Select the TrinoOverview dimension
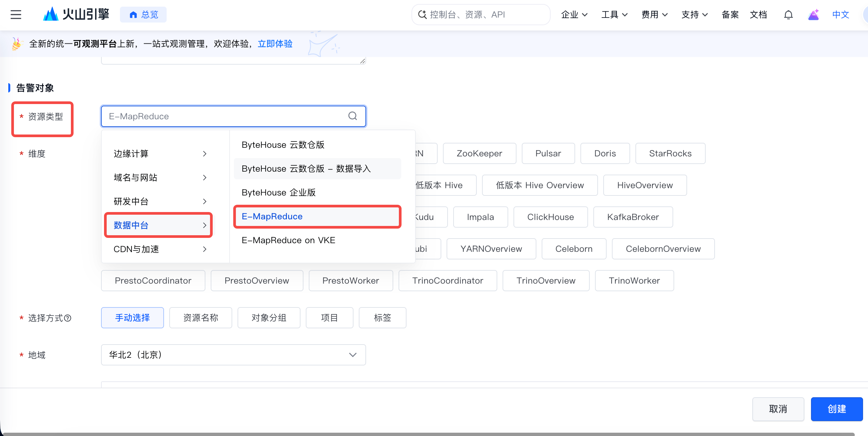The image size is (868, 436). [546, 280]
